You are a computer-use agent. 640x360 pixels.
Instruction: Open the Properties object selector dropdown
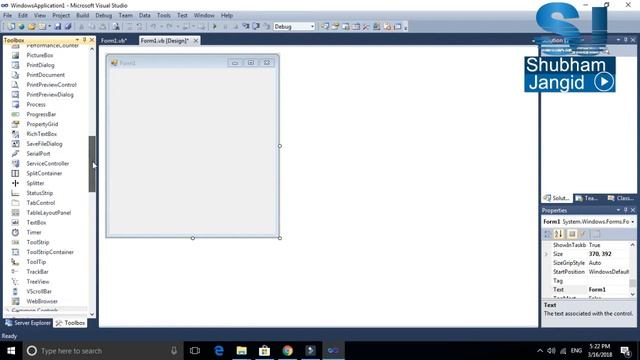click(x=633, y=222)
